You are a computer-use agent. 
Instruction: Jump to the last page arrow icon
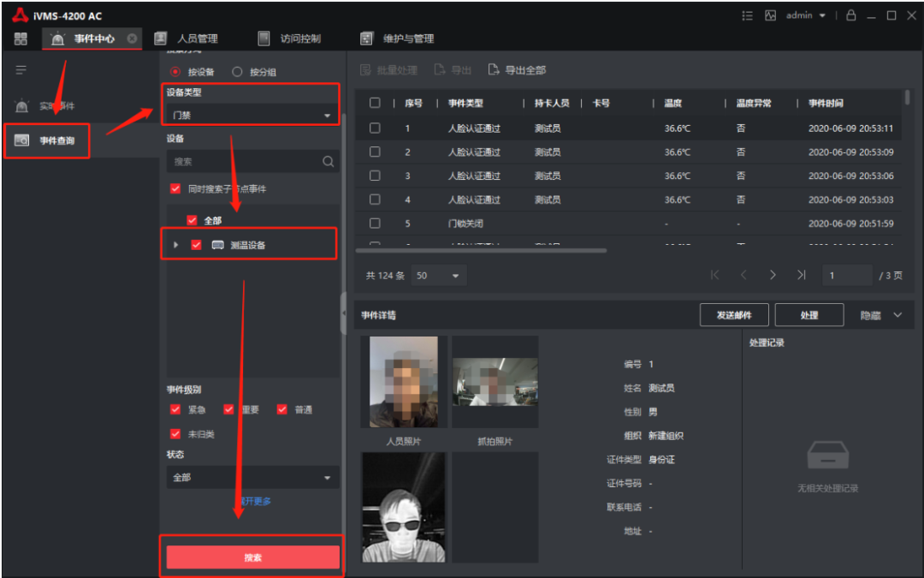pyautogui.click(x=801, y=275)
